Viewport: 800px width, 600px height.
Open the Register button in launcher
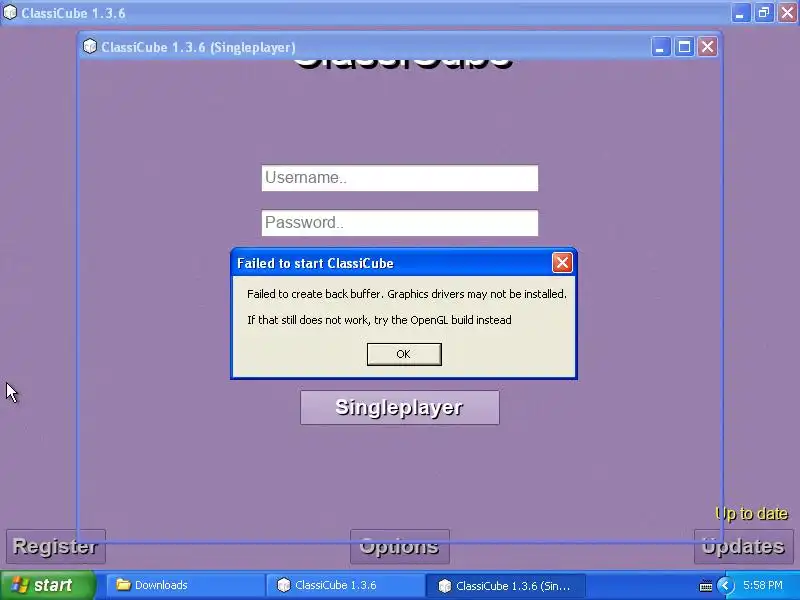tap(56, 546)
